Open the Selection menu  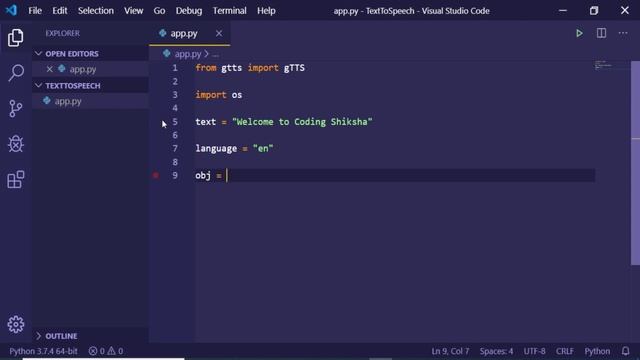point(96,11)
